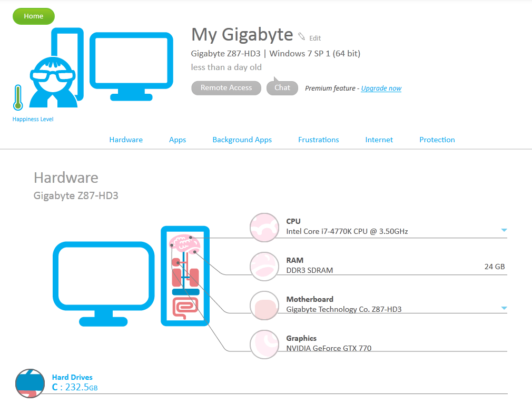Open Remote Access
532x413 pixels.
(x=226, y=88)
